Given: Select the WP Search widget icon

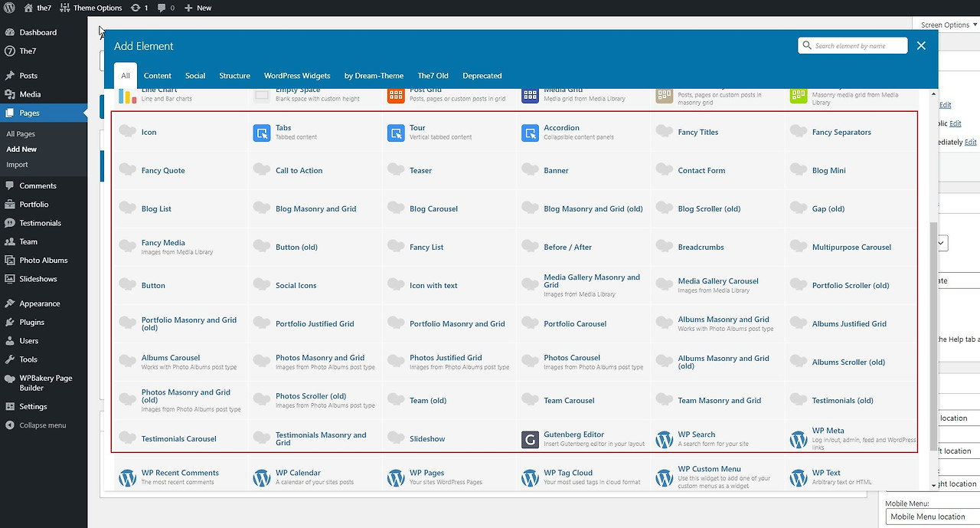Looking at the screenshot, I should pos(665,439).
